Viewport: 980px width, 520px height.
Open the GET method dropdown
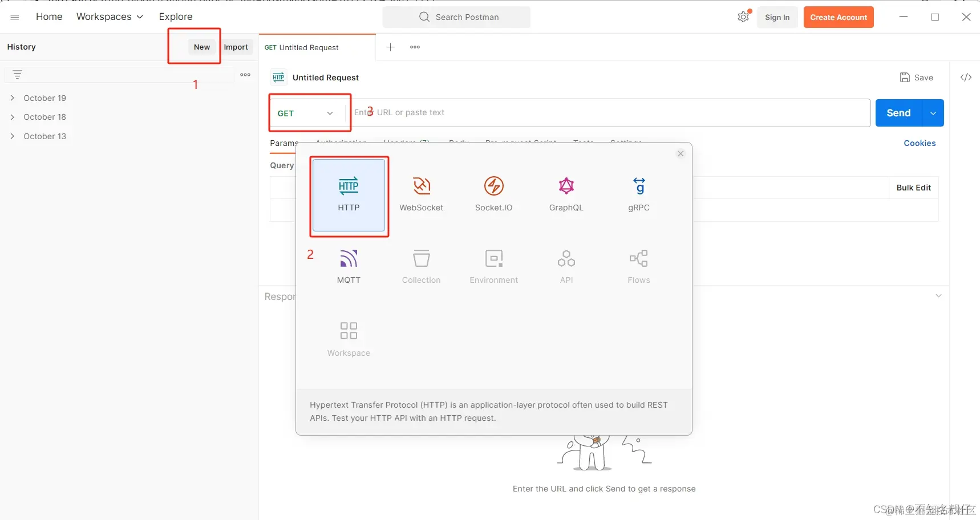coord(307,113)
